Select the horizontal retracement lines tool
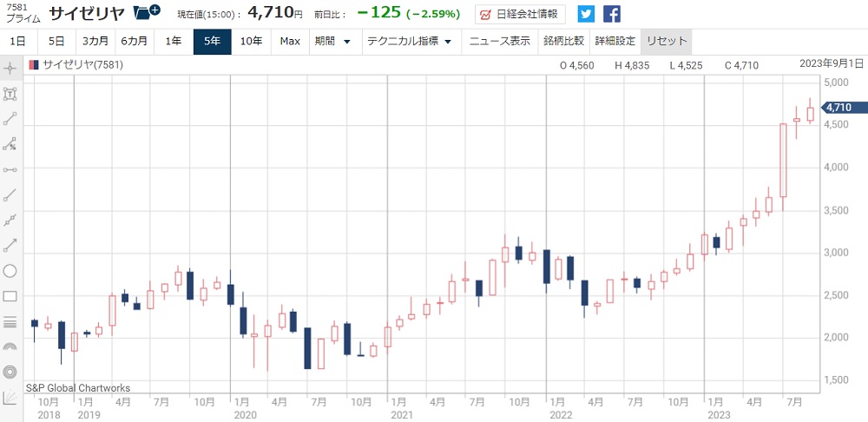This screenshot has width=868, height=422. pos(10,321)
